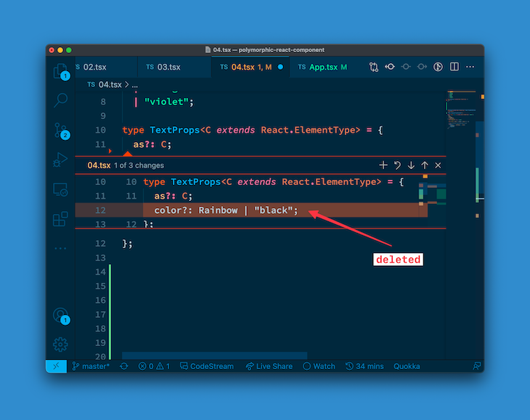Open the Manage gear settings menu
The image size is (530, 420).
coord(60,345)
